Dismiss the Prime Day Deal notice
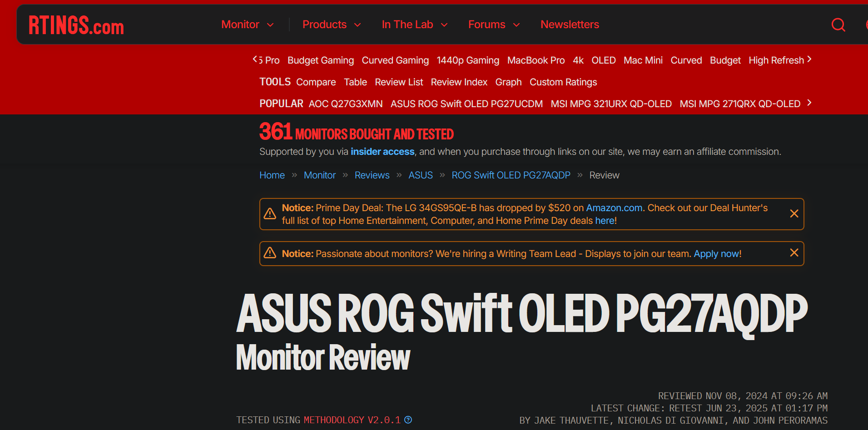 click(x=794, y=213)
